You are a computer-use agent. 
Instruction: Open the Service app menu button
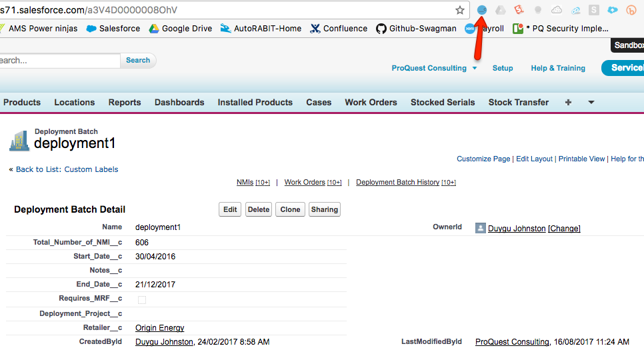(623, 68)
